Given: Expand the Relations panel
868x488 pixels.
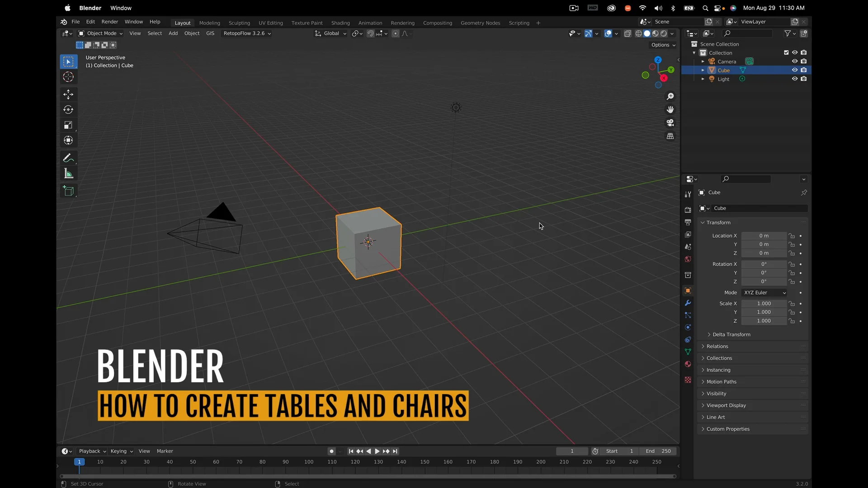Looking at the screenshot, I should tap(717, 347).
